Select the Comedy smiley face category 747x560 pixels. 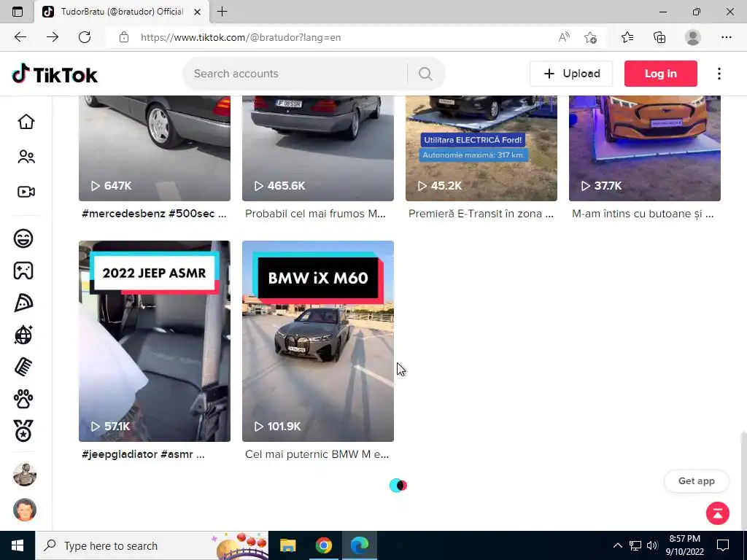(x=23, y=238)
